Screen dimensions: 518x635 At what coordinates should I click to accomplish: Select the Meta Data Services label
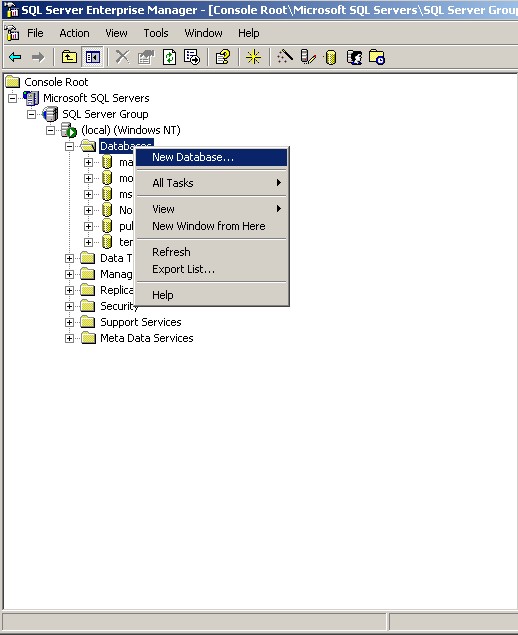click(147, 338)
